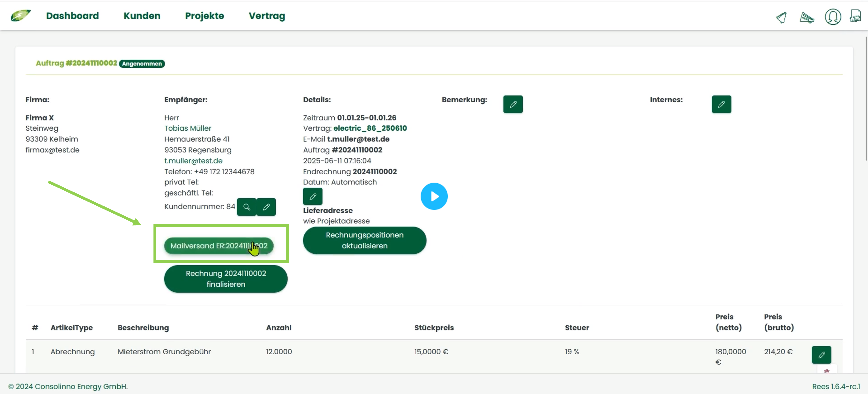The height and width of the screenshot is (394, 868).
Task: Open Tobias Müller customer link
Action: click(188, 128)
